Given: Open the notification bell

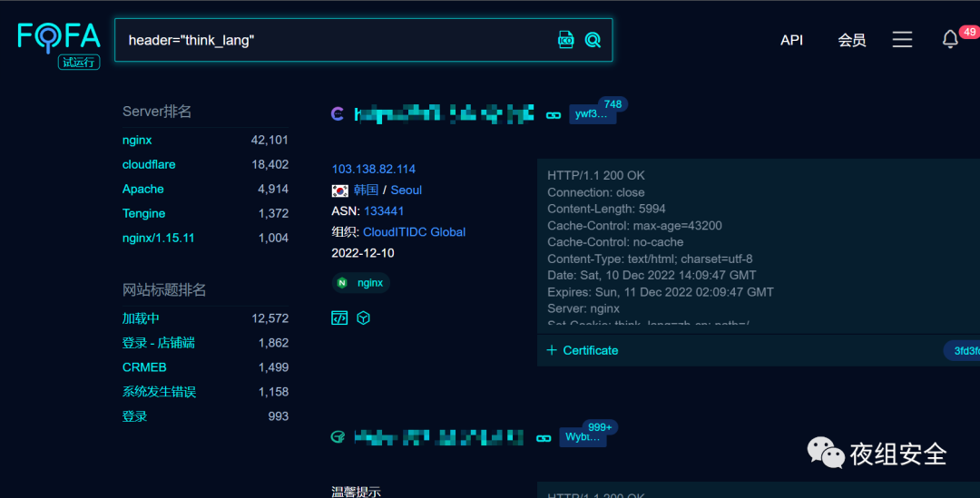Looking at the screenshot, I should click(x=950, y=39).
